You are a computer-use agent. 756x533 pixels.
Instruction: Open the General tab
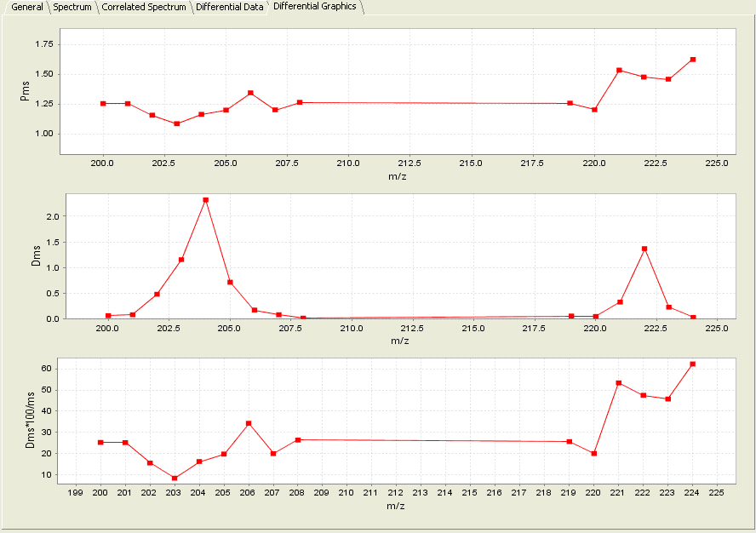pyautogui.click(x=27, y=7)
